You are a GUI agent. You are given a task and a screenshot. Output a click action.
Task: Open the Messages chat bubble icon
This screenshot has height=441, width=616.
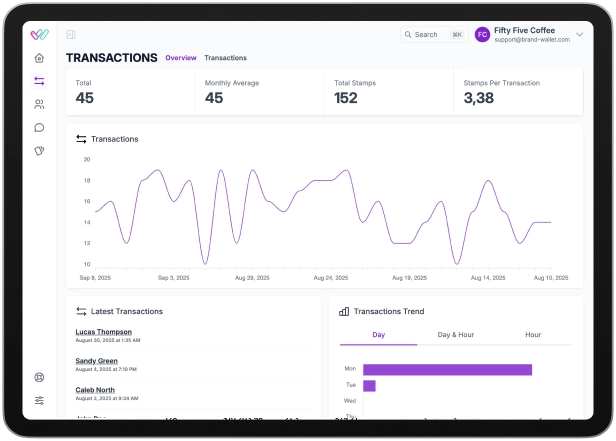click(39, 127)
